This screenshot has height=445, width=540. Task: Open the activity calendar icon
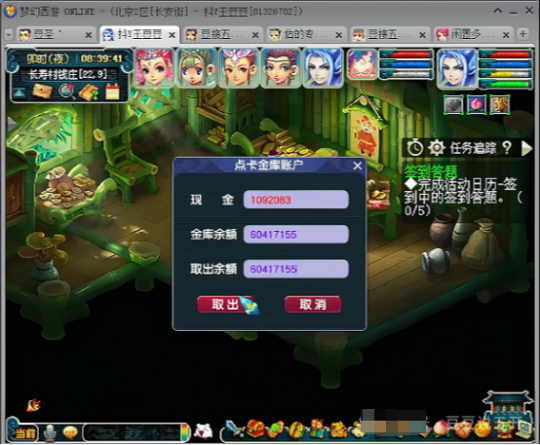[112, 92]
